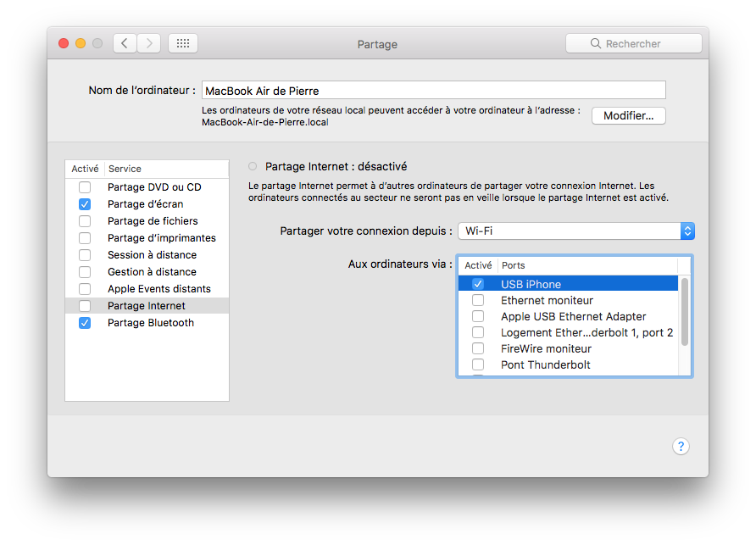Screen dimensions: 756x545
Task: Select the Apple Events distants row label
Action: coord(159,288)
